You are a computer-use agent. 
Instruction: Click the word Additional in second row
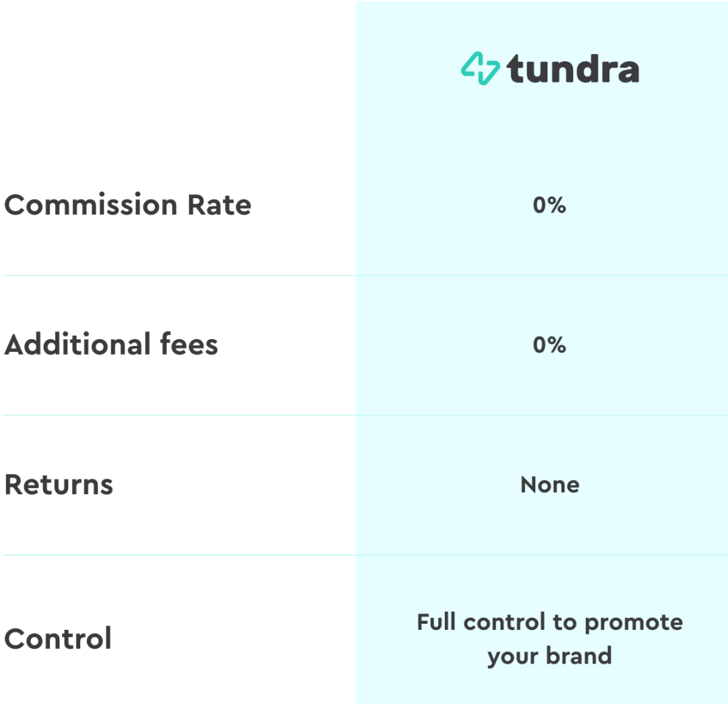tap(78, 344)
